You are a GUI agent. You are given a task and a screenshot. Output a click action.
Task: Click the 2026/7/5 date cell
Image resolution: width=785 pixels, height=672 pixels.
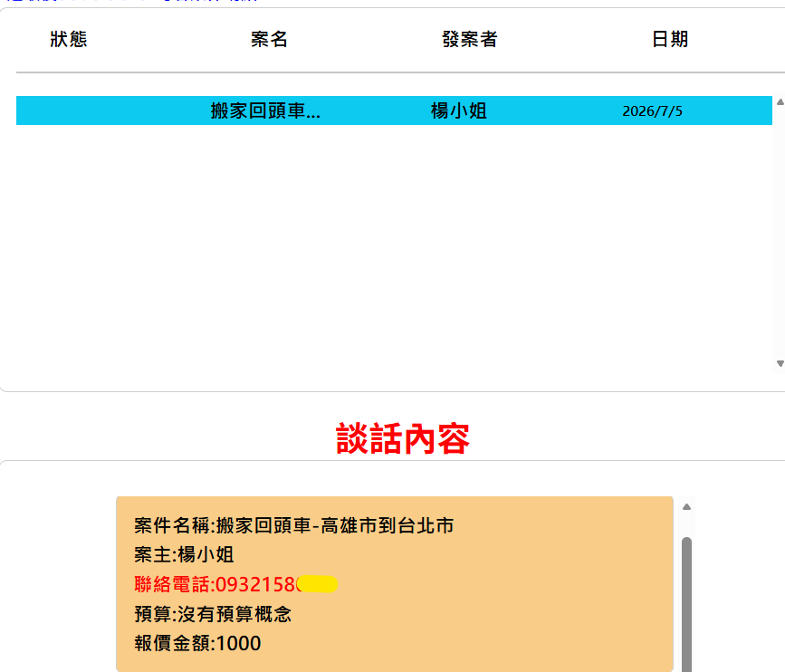click(652, 111)
